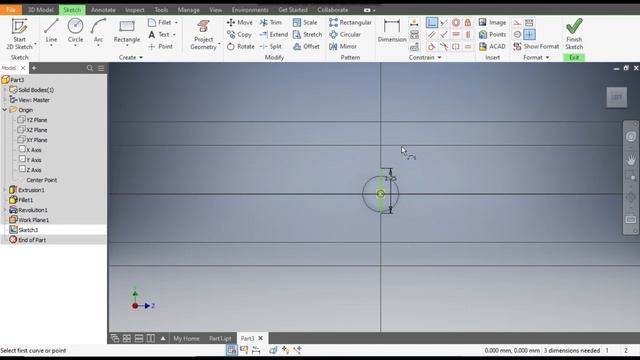Viewport: 640px width, 360px height.
Task: Switch to My Home document tab
Action: pyautogui.click(x=186, y=338)
